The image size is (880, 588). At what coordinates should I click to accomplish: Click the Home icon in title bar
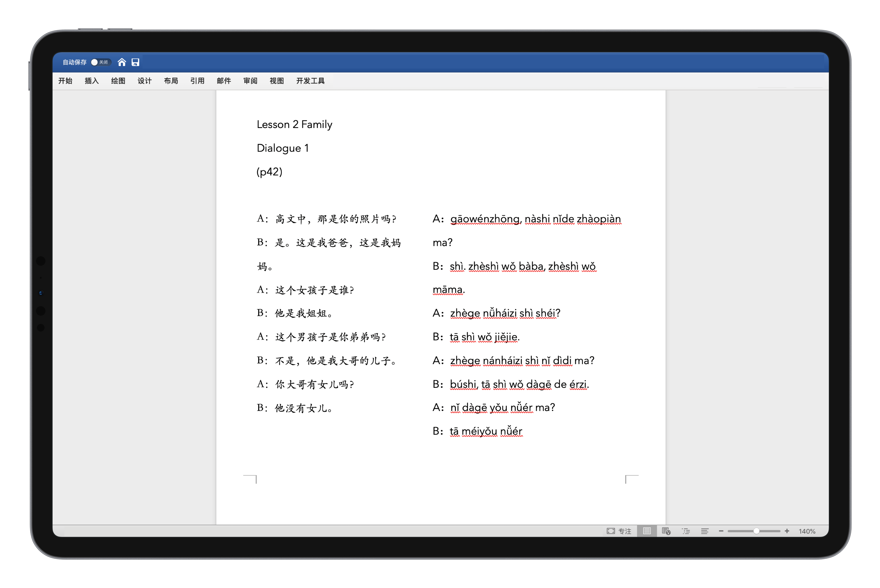[x=121, y=62]
